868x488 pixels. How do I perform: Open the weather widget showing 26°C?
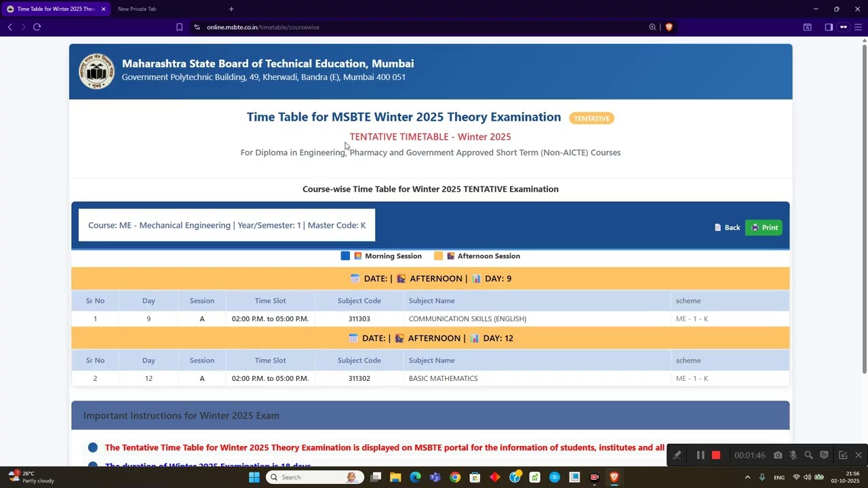(31, 477)
